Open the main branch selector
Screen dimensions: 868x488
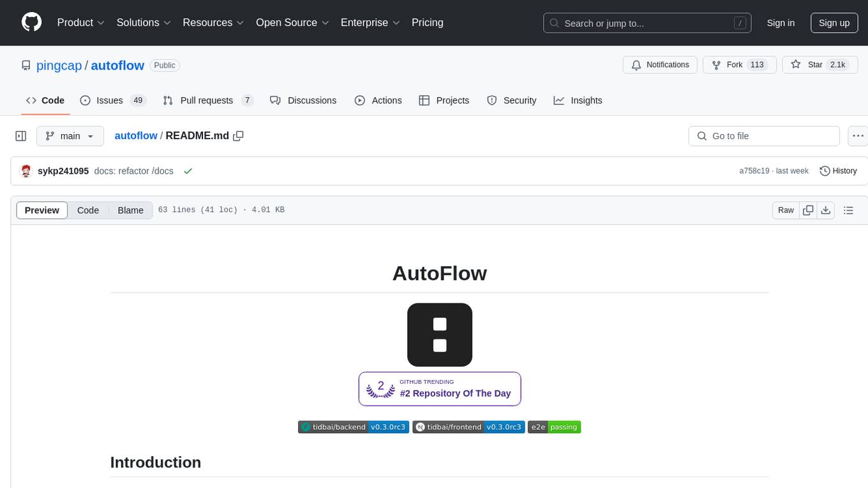70,136
